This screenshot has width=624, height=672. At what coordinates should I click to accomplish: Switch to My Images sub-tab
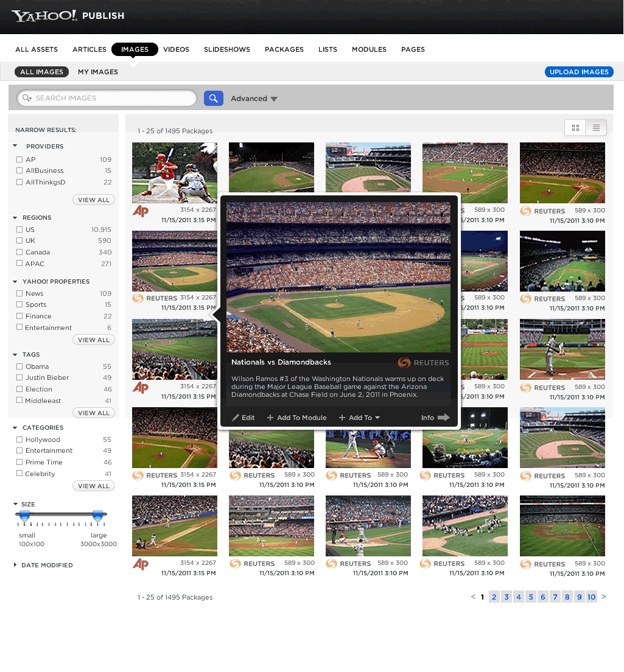click(x=98, y=72)
